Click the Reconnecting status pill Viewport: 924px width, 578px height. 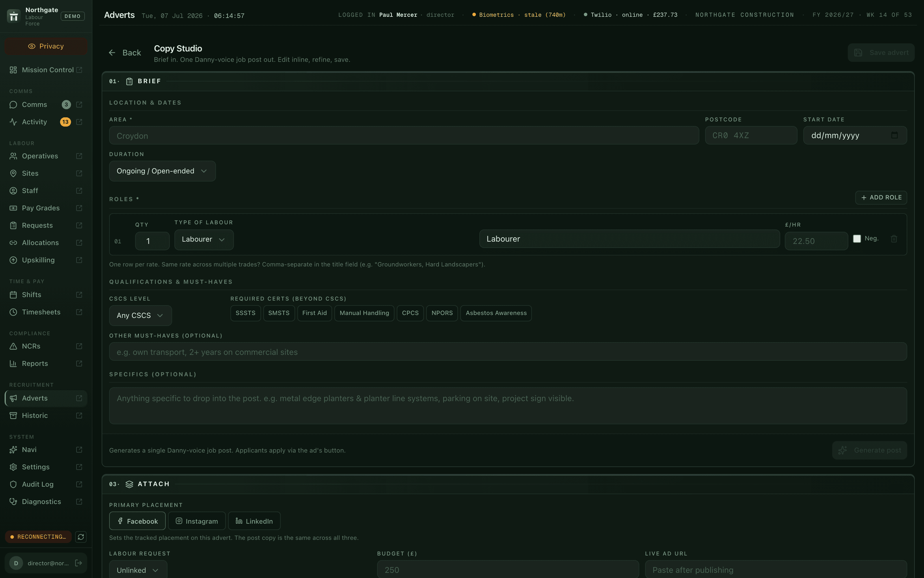(x=38, y=537)
